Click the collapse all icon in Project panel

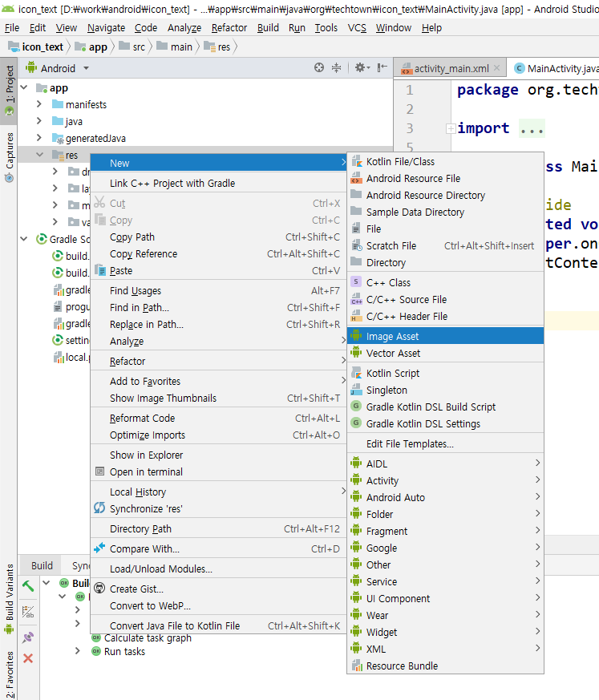point(336,68)
